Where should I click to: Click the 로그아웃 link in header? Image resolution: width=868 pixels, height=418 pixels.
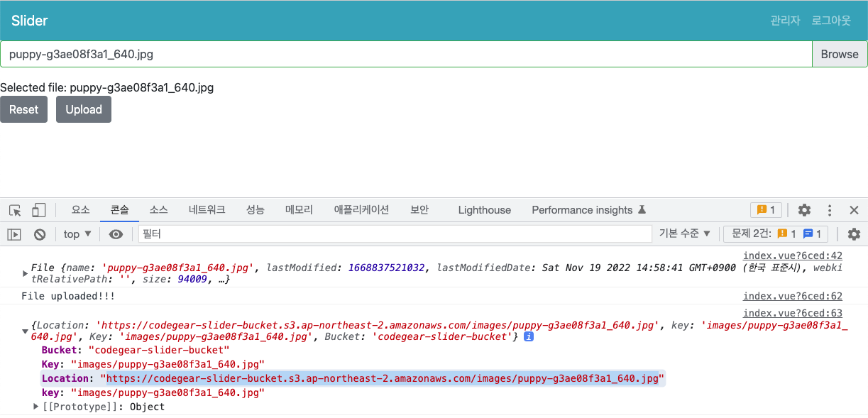[831, 21]
